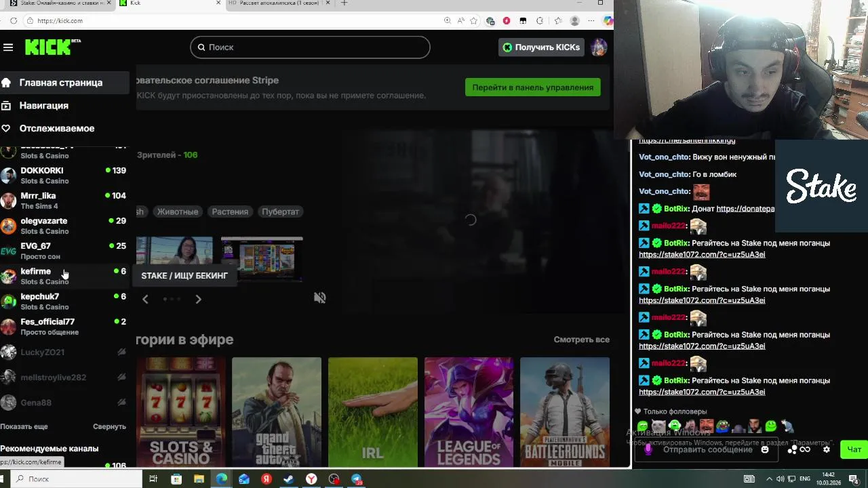Image resolution: width=868 pixels, height=488 pixels.
Task: Go to Главная страница in sidebar
Action: point(64,83)
